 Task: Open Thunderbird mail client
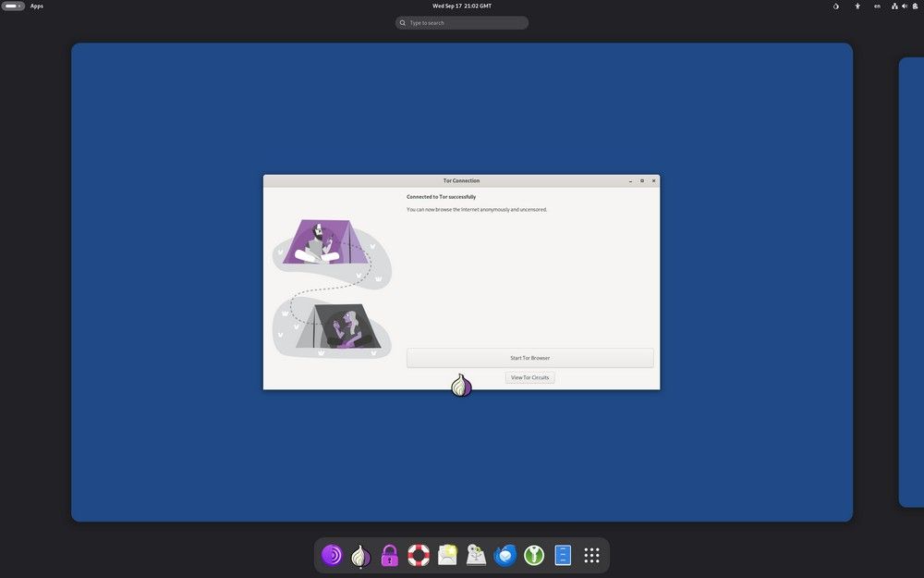(x=505, y=554)
